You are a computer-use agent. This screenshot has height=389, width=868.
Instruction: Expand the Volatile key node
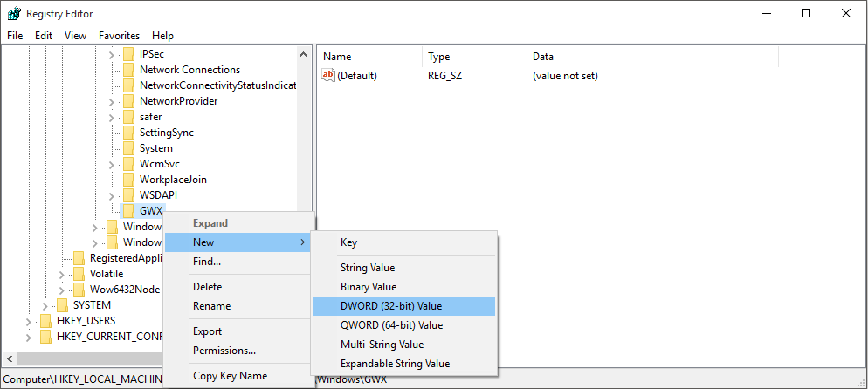(62, 274)
